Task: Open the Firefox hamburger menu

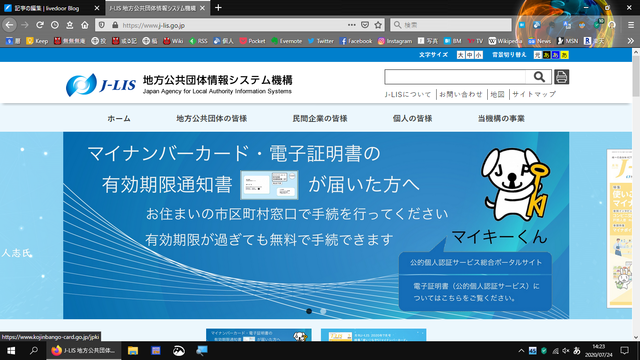Action: coord(631,25)
